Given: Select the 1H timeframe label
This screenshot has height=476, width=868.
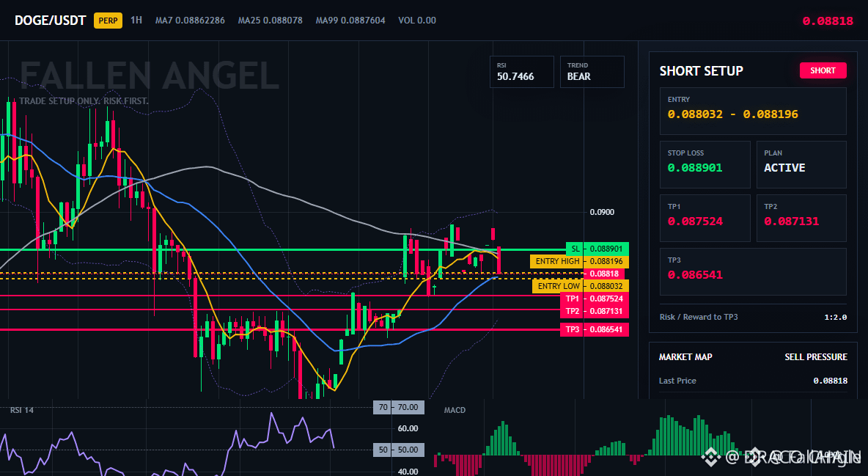Looking at the screenshot, I should click(136, 20).
